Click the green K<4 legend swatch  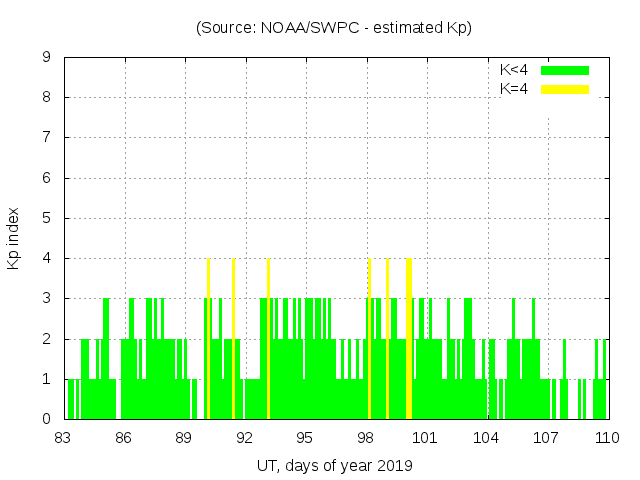565,70
